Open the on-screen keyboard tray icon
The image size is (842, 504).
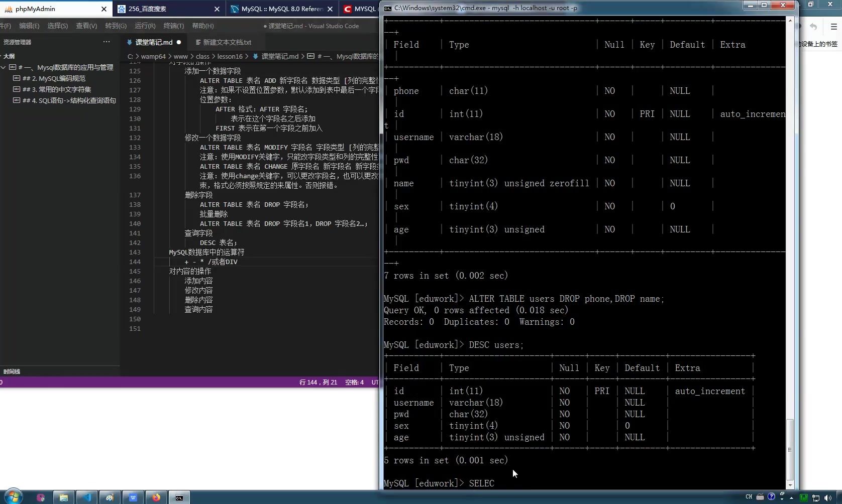pyautogui.click(x=760, y=497)
